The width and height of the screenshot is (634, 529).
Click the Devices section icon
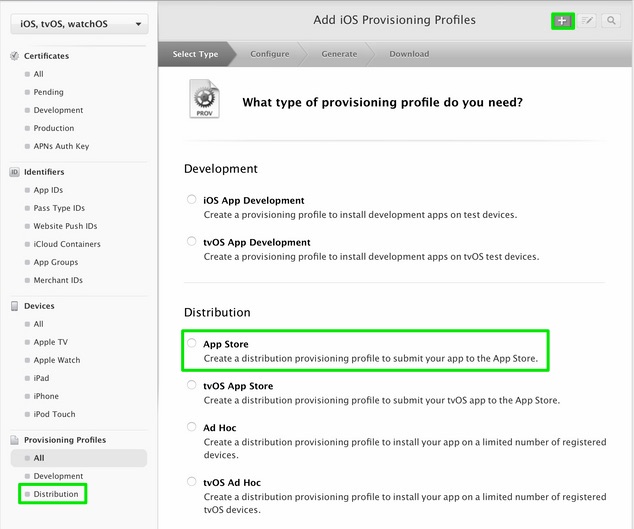pyautogui.click(x=14, y=306)
